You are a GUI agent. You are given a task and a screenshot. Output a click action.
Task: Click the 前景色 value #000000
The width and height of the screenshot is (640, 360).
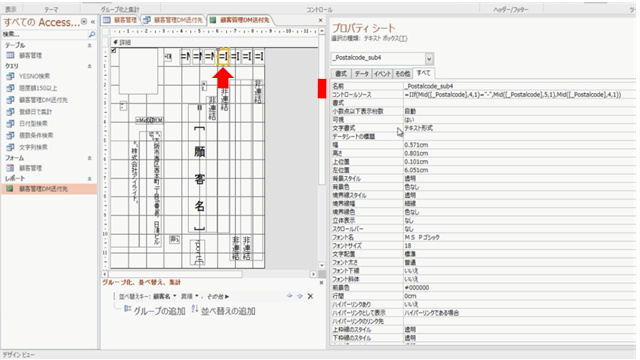coord(519,288)
